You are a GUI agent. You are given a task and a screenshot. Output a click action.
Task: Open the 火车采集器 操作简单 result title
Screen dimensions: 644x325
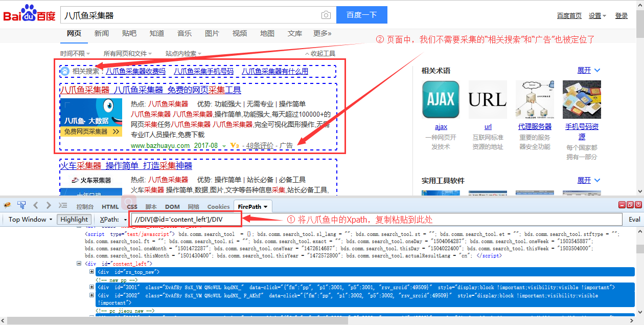(x=126, y=166)
